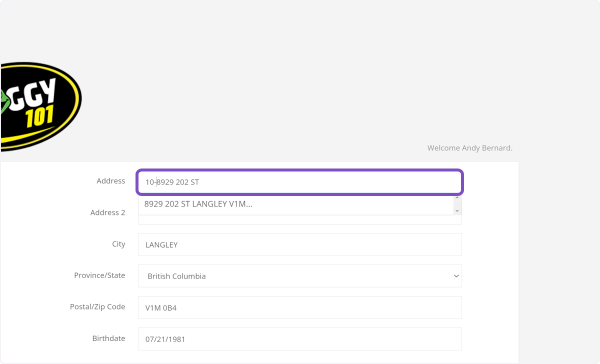Image resolution: width=600 pixels, height=364 pixels.
Task: Focus the Address field with 10-8929 202 ST
Action: pos(299,182)
